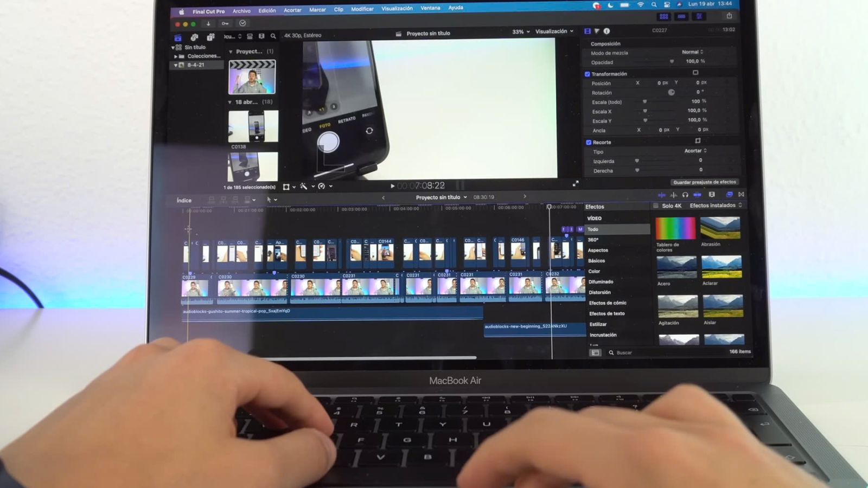This screenshot has height=488, width=868.
Task: Open the Video inspector tab icon
Action: point(588,31)
